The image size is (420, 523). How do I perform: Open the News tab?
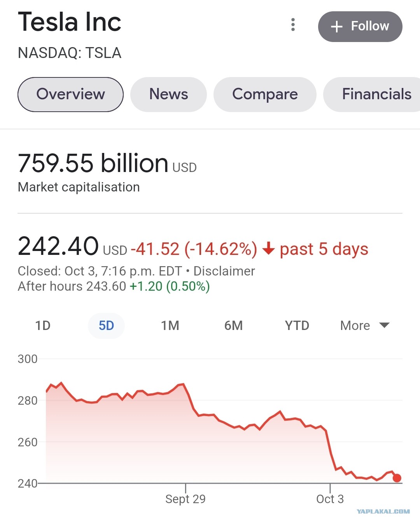coord(168,95)
